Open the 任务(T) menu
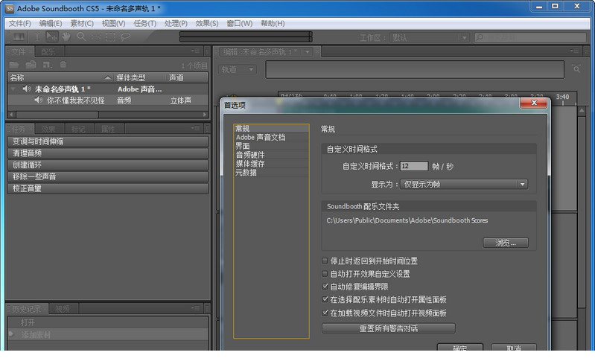595x364 pixels. [x=144, y=24]
